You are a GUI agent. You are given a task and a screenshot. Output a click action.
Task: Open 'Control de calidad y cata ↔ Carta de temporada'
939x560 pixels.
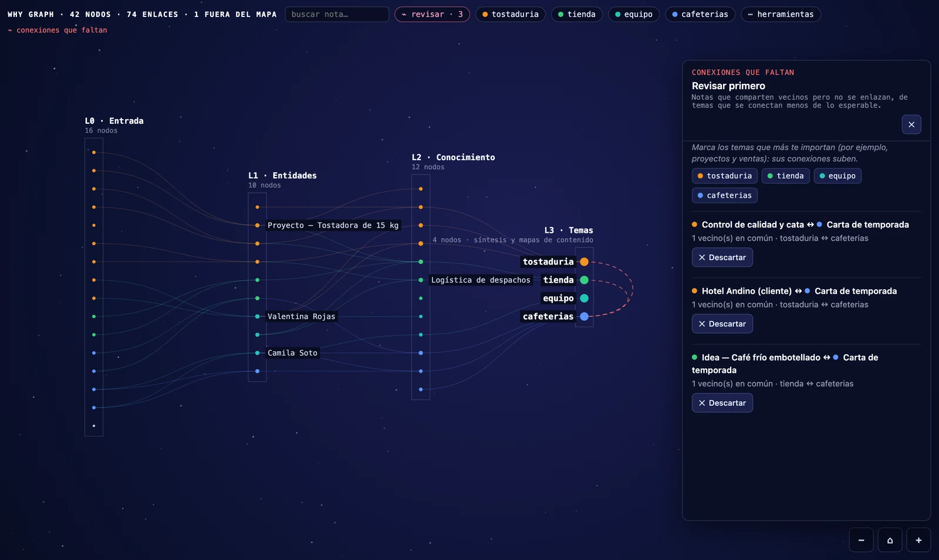800,225
